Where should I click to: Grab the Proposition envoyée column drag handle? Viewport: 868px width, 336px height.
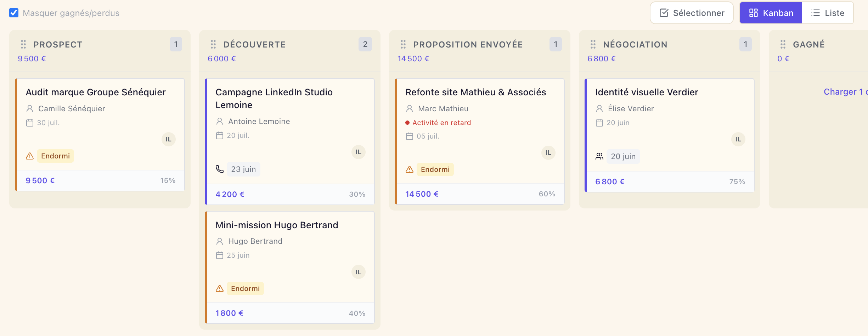[x=403, y=44]
